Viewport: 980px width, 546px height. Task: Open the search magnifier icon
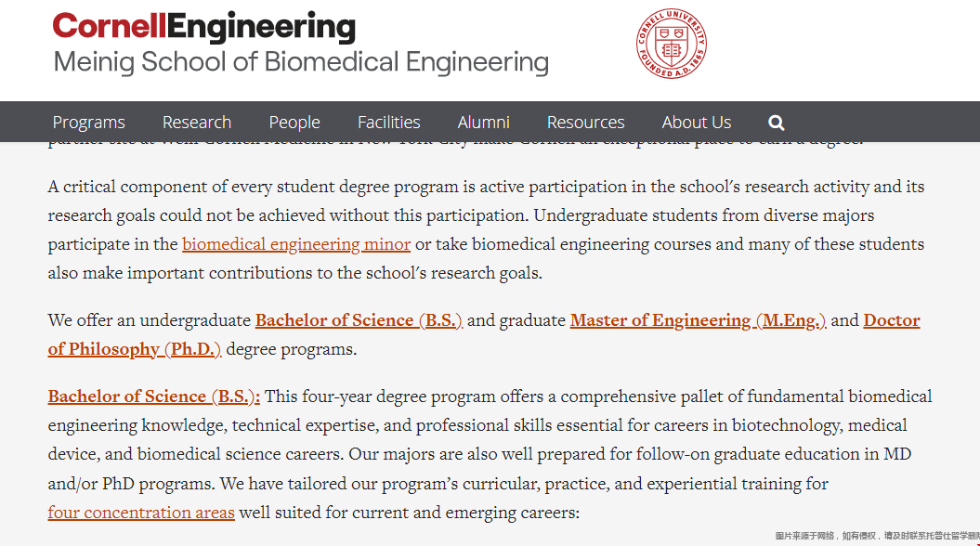coord(777,123)
